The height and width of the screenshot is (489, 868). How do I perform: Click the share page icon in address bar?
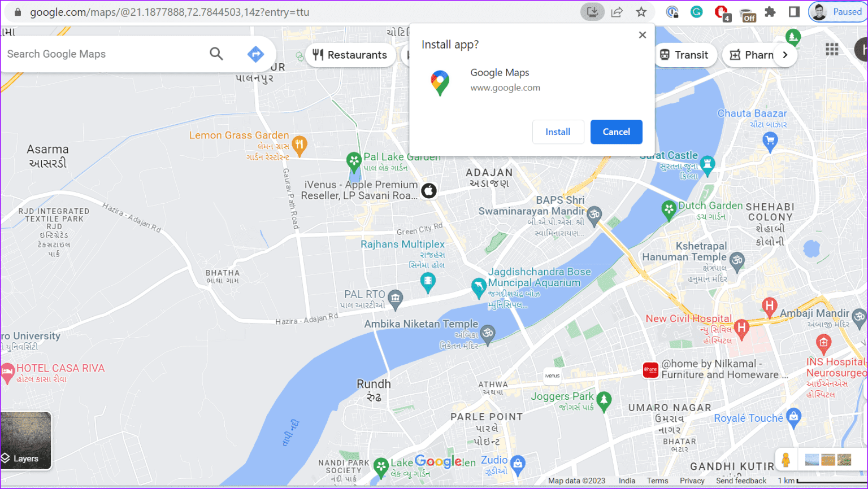click(x=617, y=12)
